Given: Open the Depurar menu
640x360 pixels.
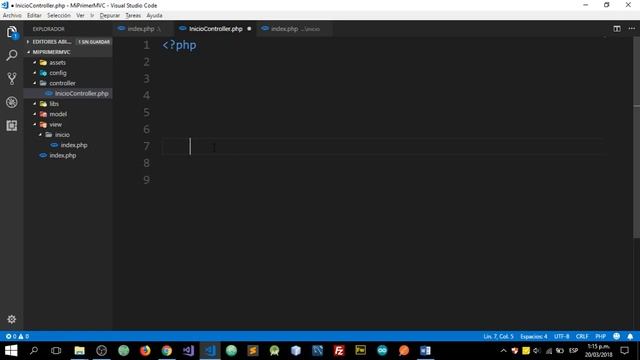Looking at the screenshot, I should 110,16.
